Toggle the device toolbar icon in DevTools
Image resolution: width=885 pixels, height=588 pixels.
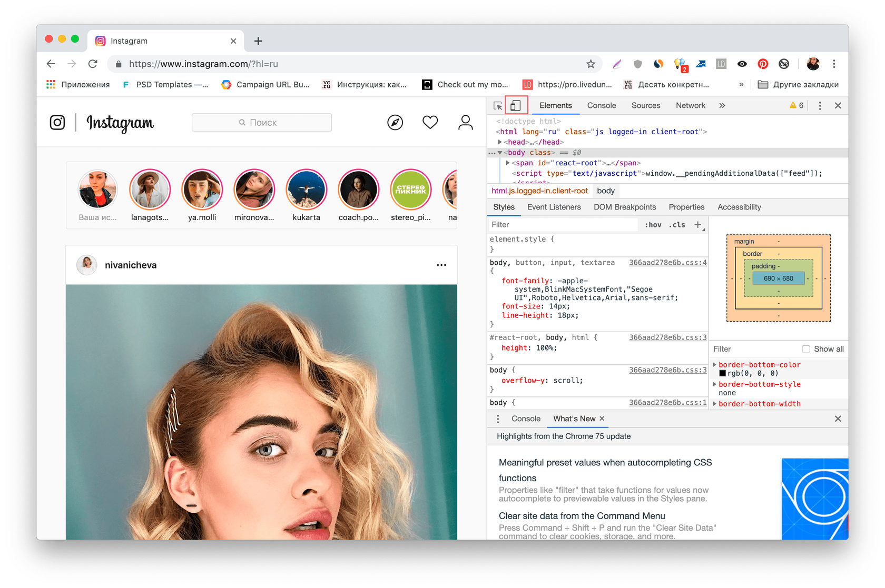pyautogui.click(x=516, y=106)
